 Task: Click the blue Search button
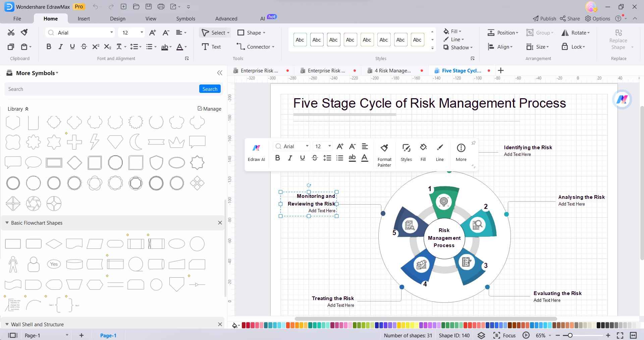(x=210, y=89)
